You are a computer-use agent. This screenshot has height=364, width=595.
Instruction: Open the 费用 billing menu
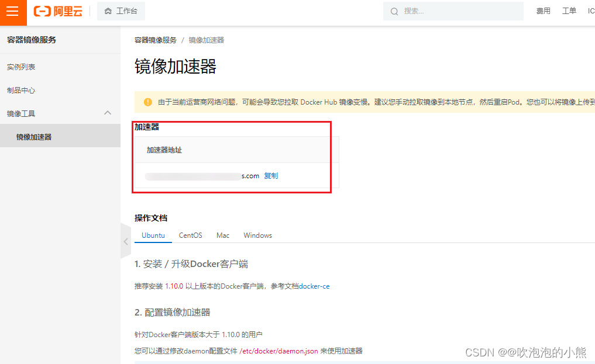(543, 11)
